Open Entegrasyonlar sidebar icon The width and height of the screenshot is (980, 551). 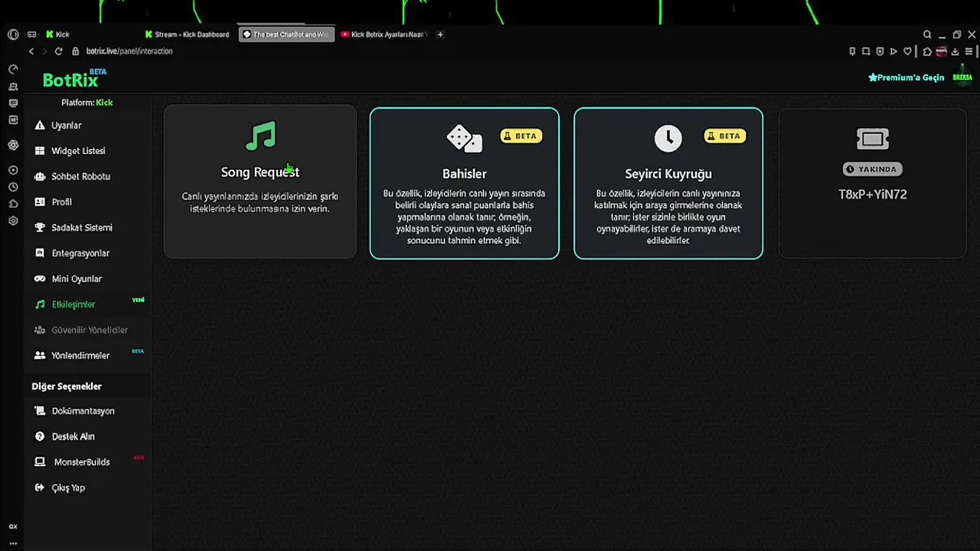pos(40,253)
